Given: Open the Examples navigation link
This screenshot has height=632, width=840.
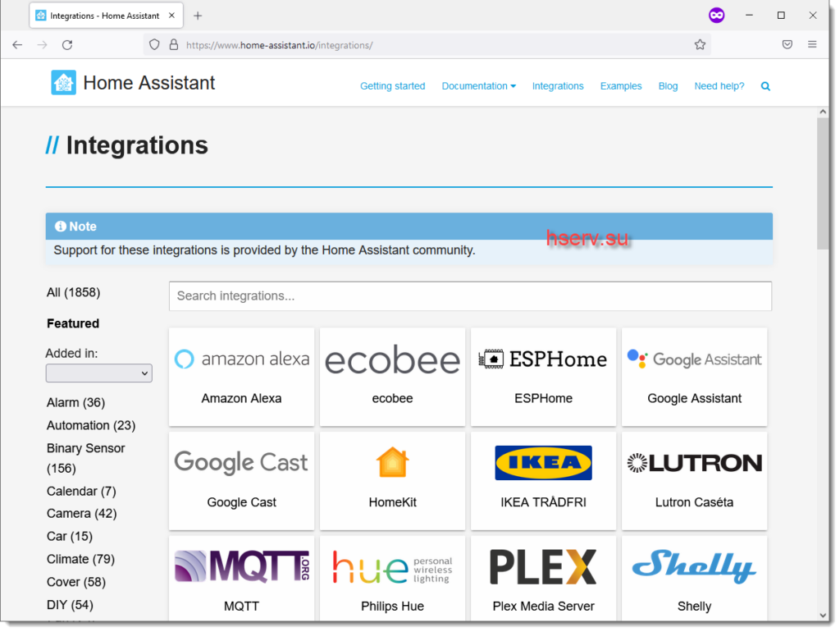Looking at the screenshot, I should tap(620, 86).
